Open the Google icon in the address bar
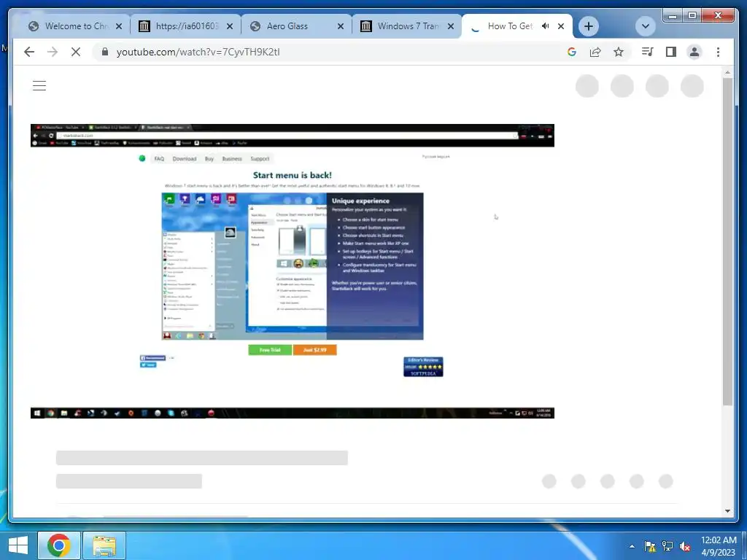 click(x=572, y=52)
